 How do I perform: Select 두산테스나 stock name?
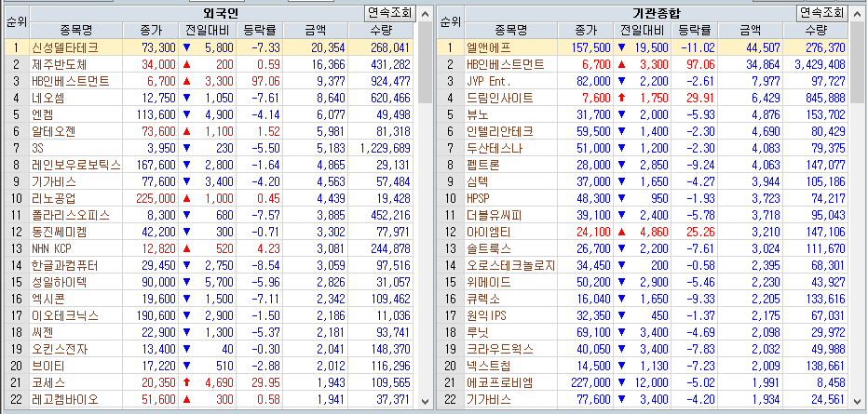(x=495, y=148)
